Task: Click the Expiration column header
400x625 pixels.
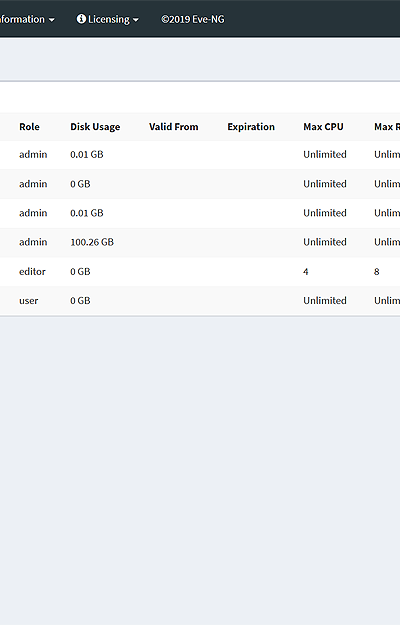Action: click(x=251, y=127)
